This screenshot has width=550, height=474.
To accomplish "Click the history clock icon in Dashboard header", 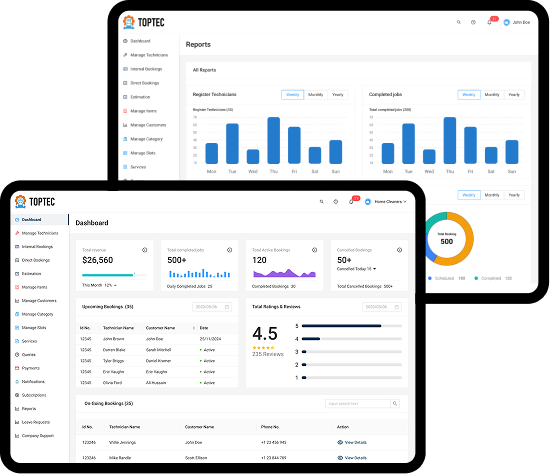I will pos(336,202).
